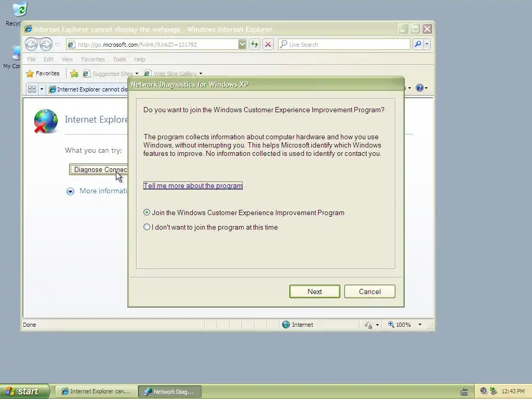Open the tab list dropdown arrow

point(42,89)
